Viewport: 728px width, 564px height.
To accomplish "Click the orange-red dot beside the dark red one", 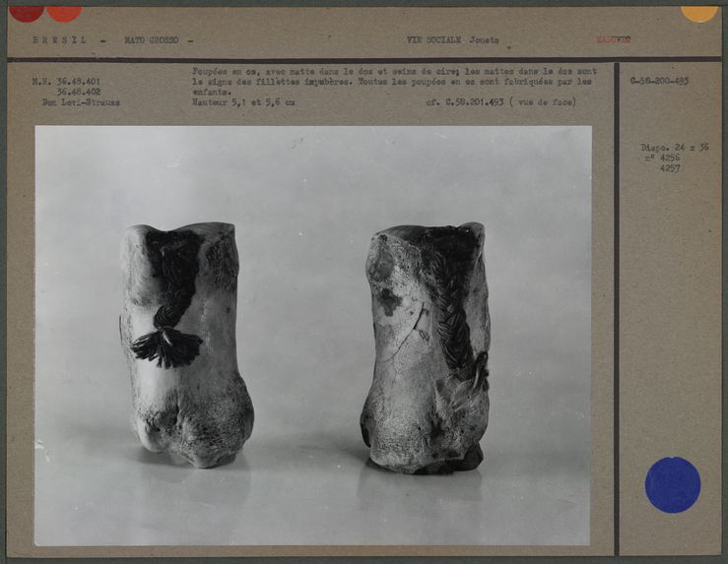I will click(x=64, y=12).
